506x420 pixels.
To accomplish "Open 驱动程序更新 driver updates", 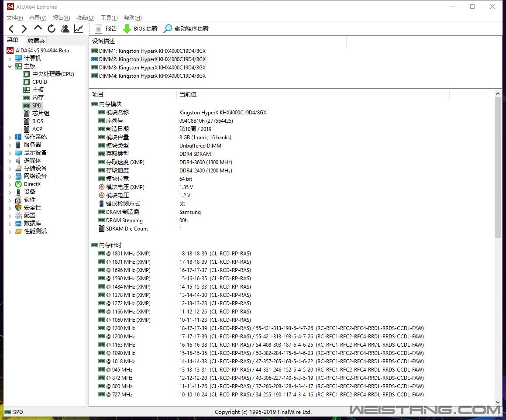I will [x=186, y=29].
